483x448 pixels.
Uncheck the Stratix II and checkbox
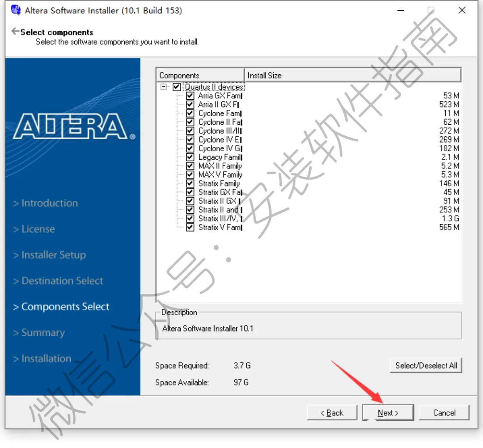(x=190, y=210)
